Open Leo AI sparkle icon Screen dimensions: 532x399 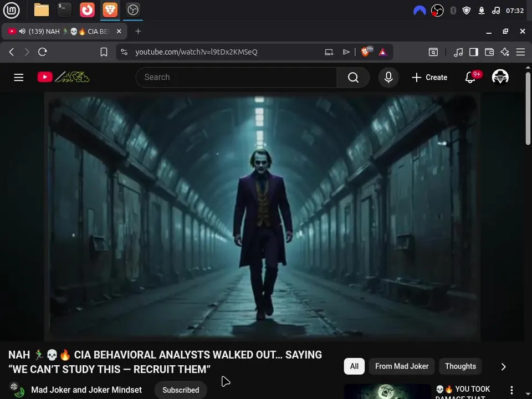pyautogui.click(x=505, y=52)
